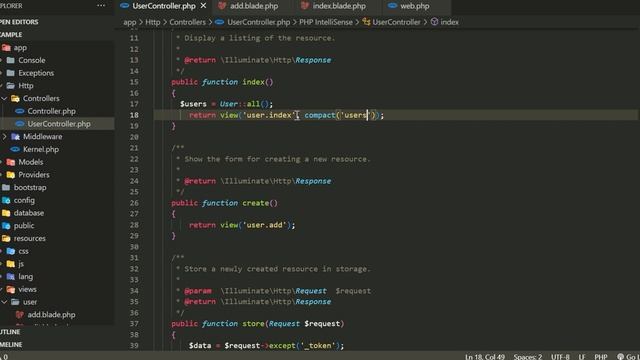Click the Controllers breadcrumb segment
The height and width of the screenshot is (360, 640).
[x=187, y=22]
